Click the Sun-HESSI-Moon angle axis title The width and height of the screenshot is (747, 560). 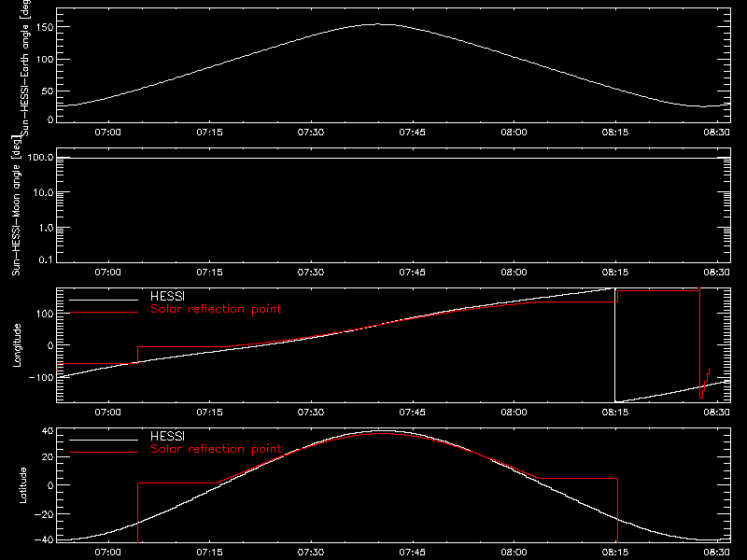pyautogui.click(x=16, y=205)
